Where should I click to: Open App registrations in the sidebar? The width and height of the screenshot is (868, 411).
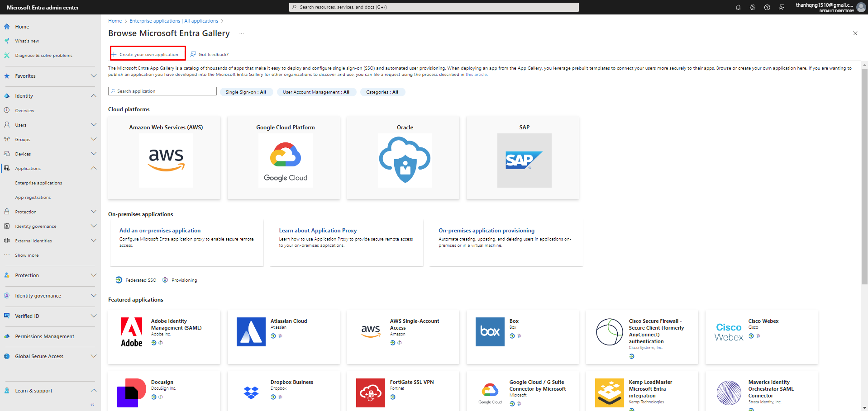tap(33, 198)
